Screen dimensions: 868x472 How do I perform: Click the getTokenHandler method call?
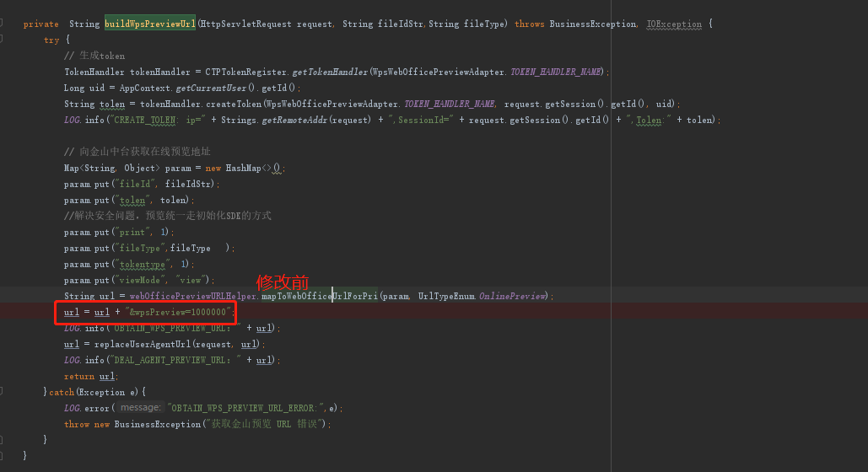pyautogui.click(x=330, y=72)
